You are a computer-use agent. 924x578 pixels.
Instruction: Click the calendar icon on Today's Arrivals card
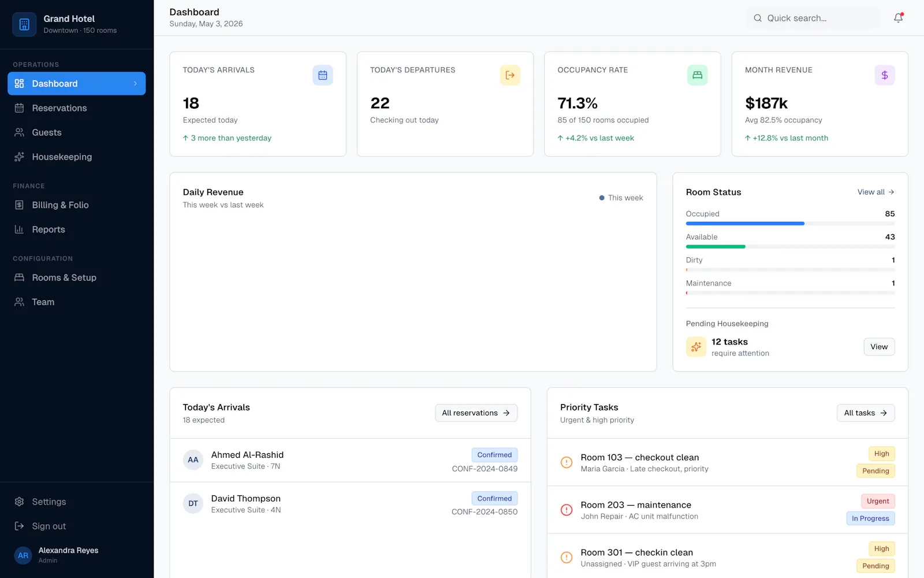323,75
